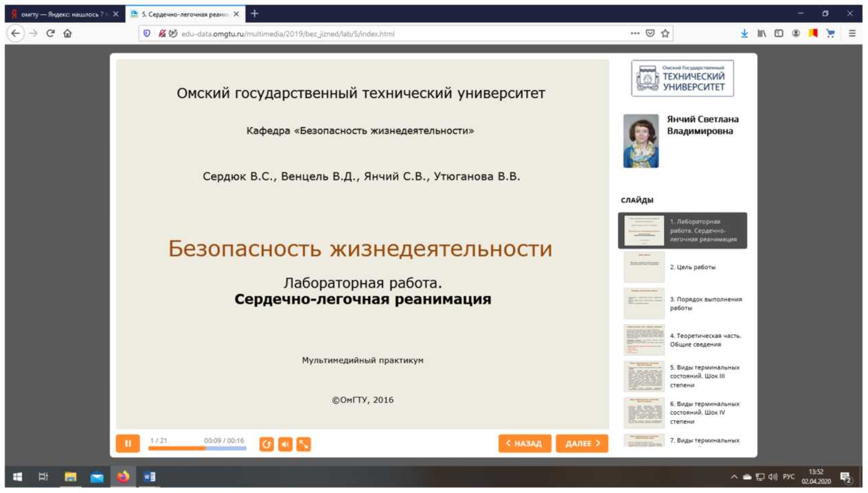Click the slide progress bar
Viewport: 868px width, 493px height.
click(197, 448)
